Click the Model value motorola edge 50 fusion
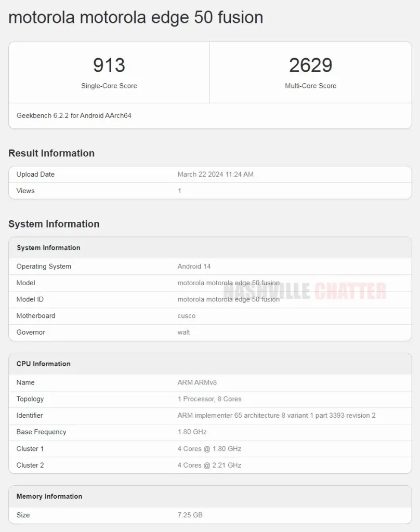Screen dimensions: 420x532 click(229, 283)
